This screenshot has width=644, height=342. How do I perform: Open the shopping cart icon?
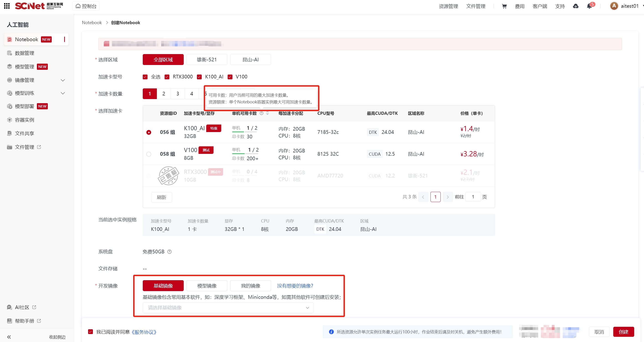(504, 6)
